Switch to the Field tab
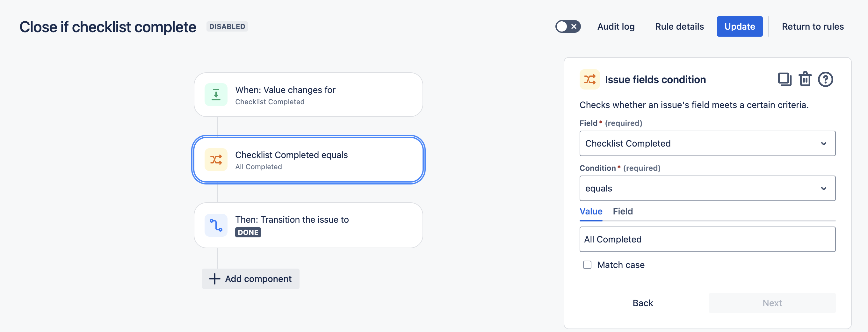Viewport: 868px width, 332px height. pos(622,211)
